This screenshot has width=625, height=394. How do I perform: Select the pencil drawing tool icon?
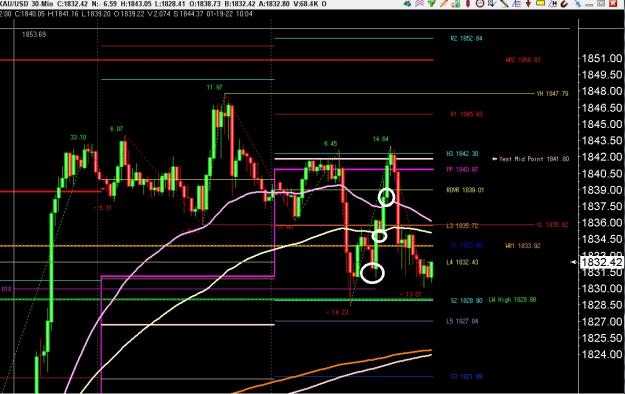point(443,4)
